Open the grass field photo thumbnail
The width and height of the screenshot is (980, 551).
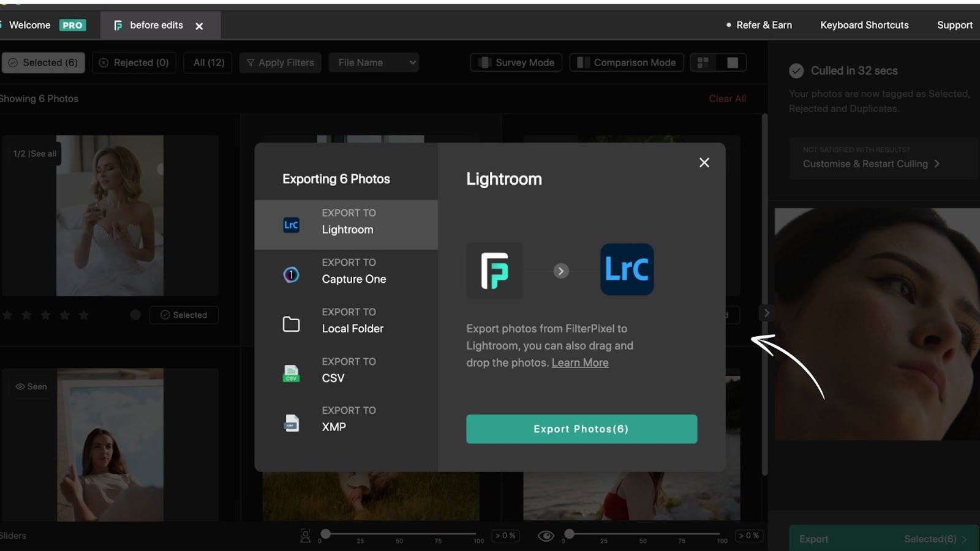coord(371,496)
